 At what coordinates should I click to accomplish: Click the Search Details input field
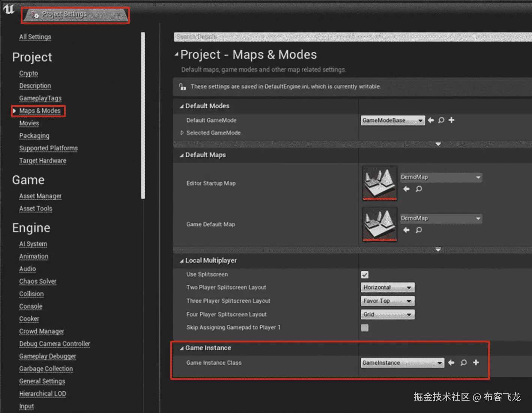coord(353,37)
